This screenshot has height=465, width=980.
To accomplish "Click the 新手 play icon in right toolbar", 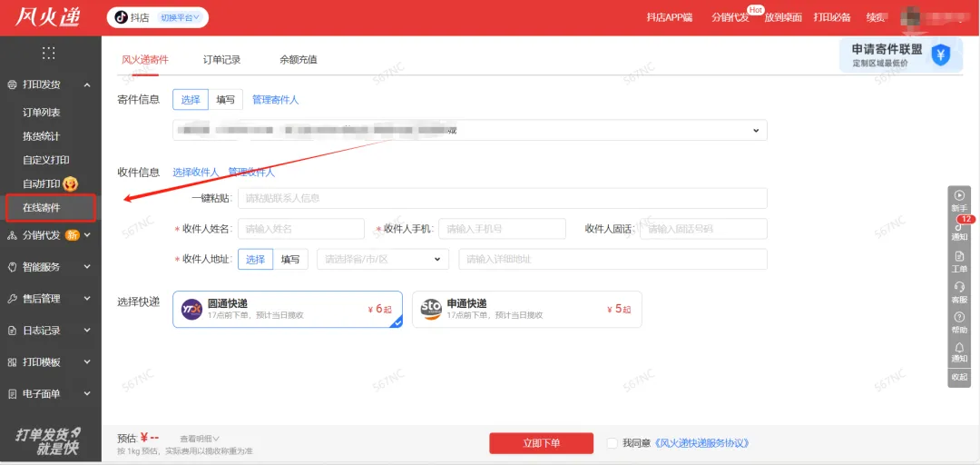I will click(959, 195).
